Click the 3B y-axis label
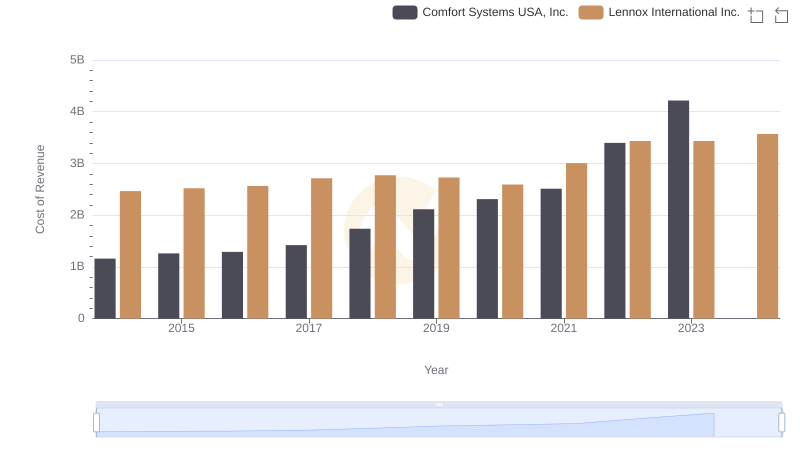The width and height of the screenshot is (800, 461). pyautogui.click(x=77, y=163)
